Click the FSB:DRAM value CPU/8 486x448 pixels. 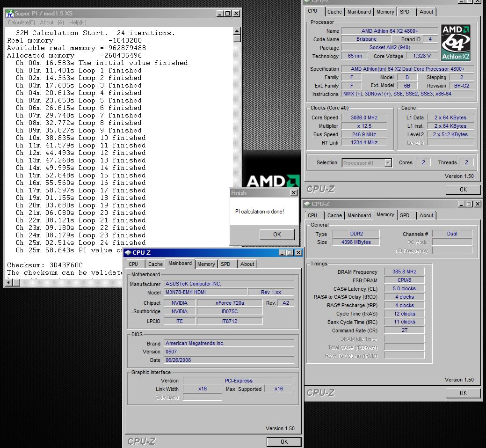404,280
